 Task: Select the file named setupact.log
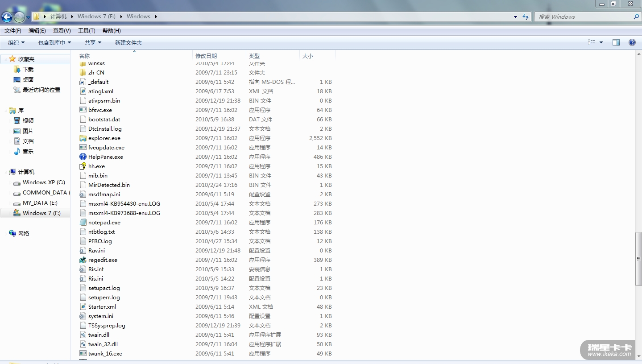click(104, 288)
